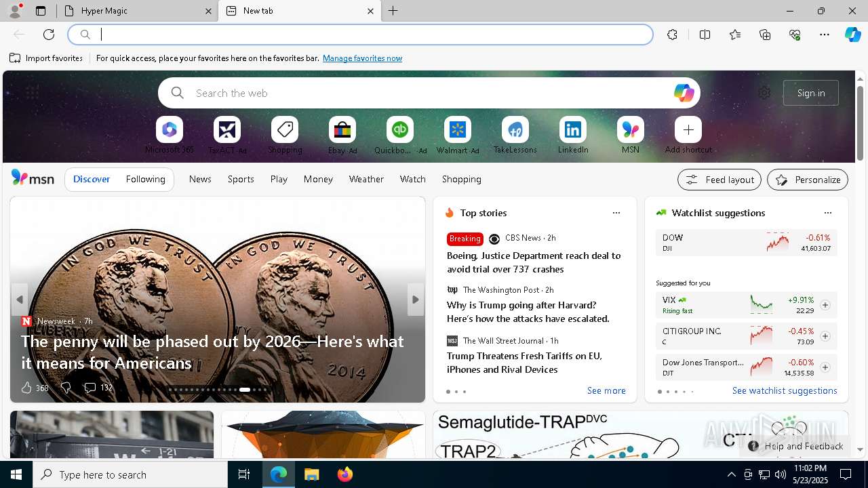Click the Personalize button

tap(808, 180)
